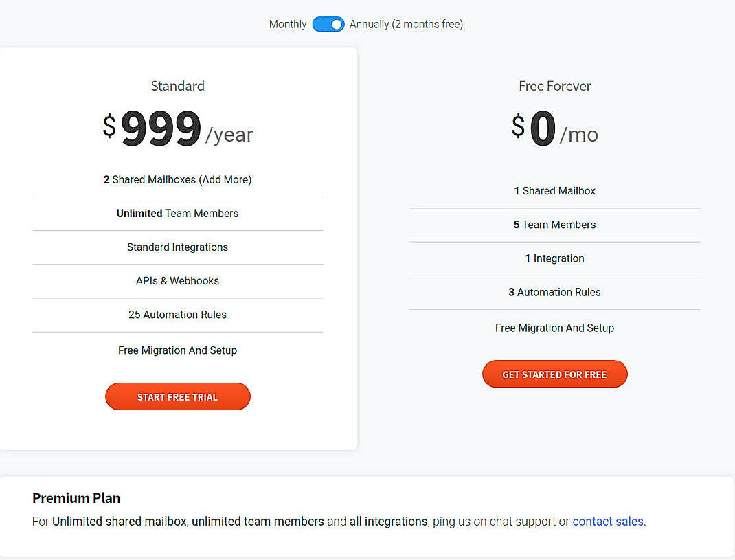735x560 pixels.
Task: Select the 3 Automation Rules row
Action: point(554,292)
